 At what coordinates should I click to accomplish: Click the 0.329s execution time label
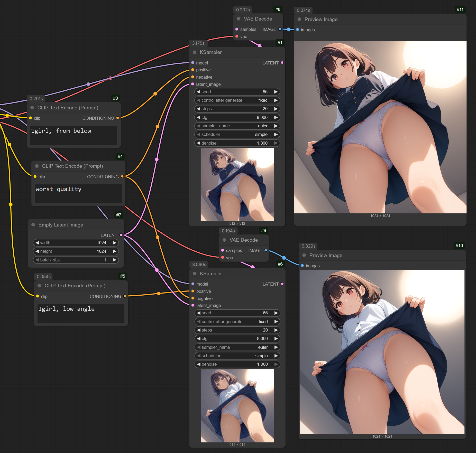click(308, 246)
